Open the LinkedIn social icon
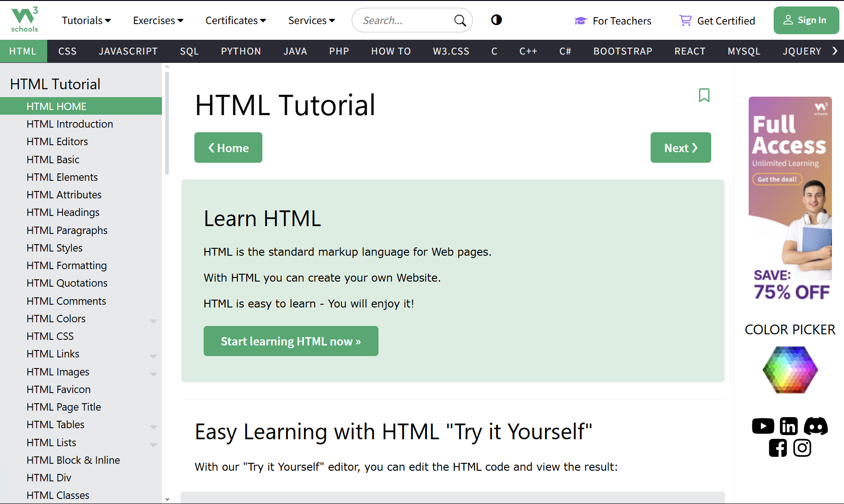 (788, 426)
